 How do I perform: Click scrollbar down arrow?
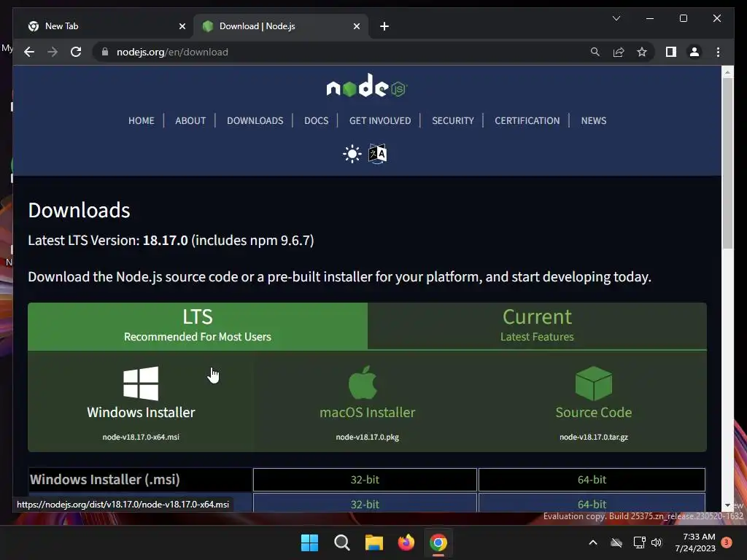pyautogui.click(x=727, y=505)
